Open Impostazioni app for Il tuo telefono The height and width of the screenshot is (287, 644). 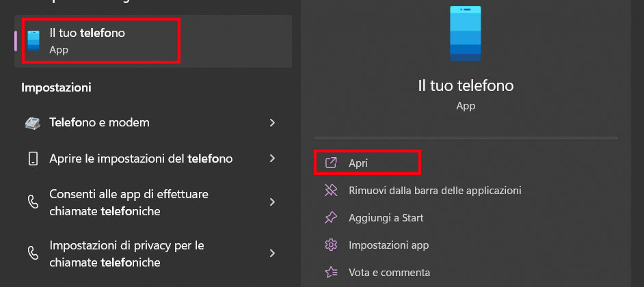point(388,245)
